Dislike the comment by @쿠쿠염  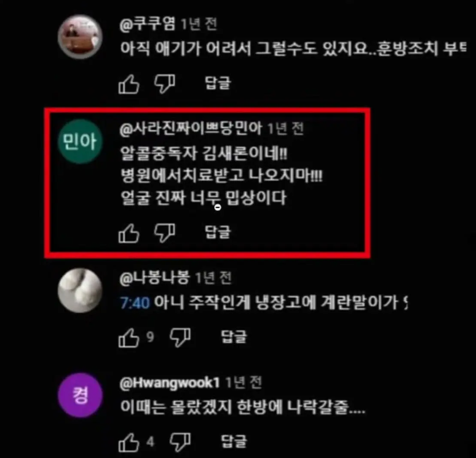coord(165,84)
